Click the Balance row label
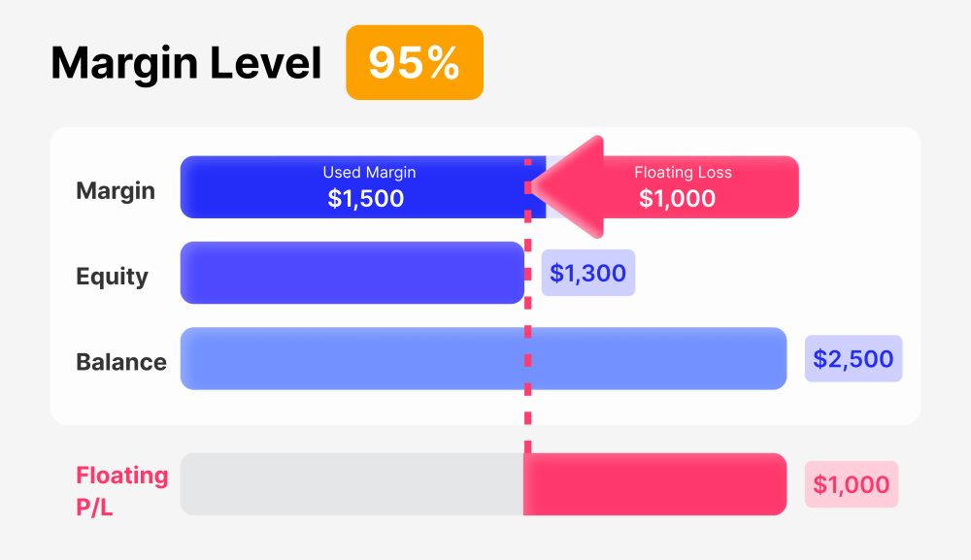Screen dimensions: 971x560 pyautogui.click(x=121, y=362)
